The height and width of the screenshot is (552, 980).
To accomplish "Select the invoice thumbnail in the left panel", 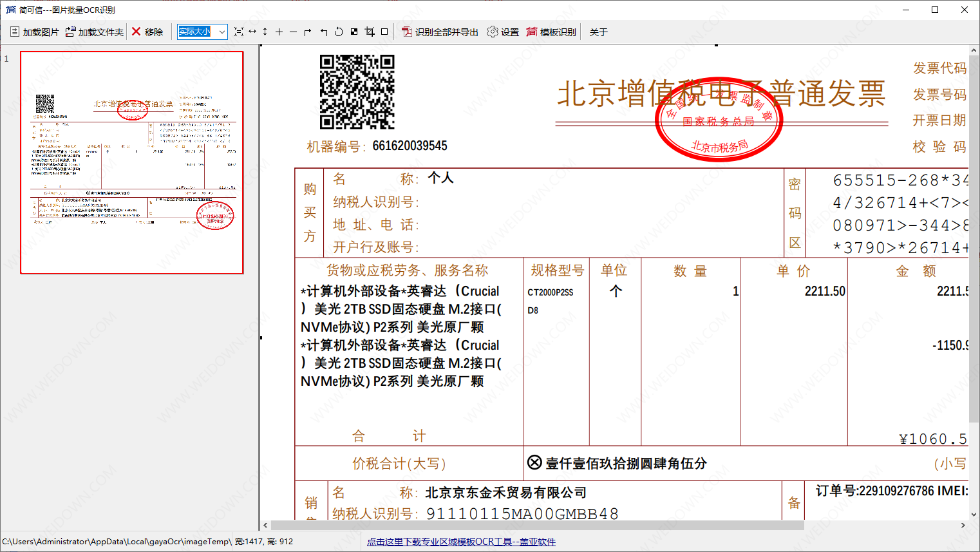I will click(x=132, y=162).
